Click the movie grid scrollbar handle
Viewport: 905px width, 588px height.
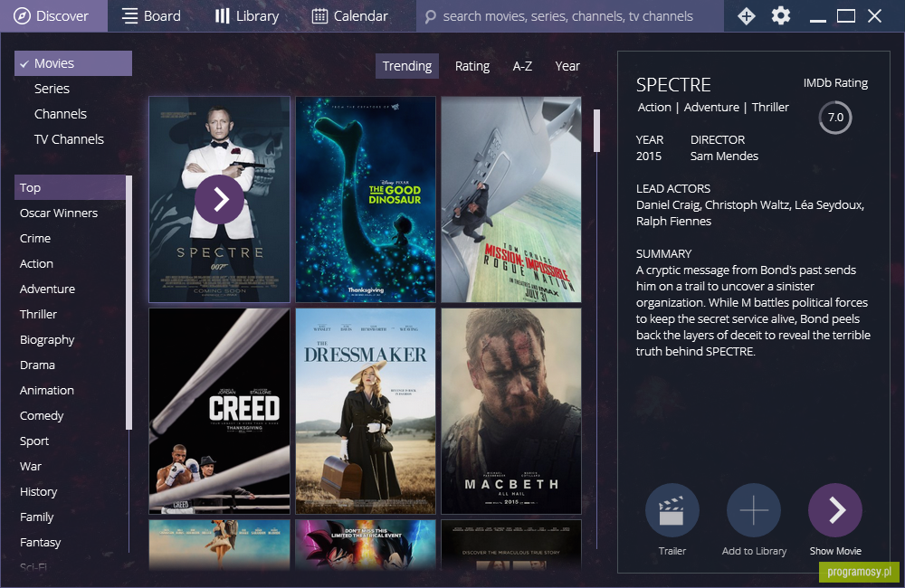(596, 130)
